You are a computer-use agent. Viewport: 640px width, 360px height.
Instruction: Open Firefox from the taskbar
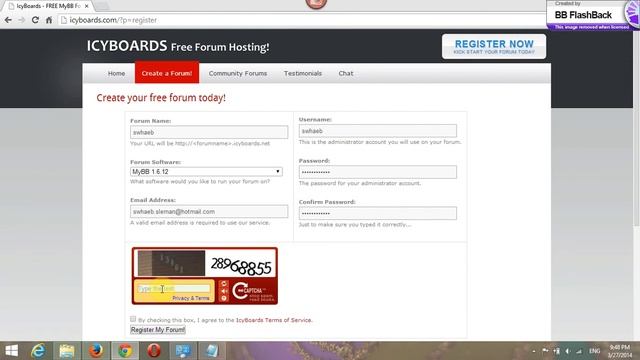(x=96, y=351)
